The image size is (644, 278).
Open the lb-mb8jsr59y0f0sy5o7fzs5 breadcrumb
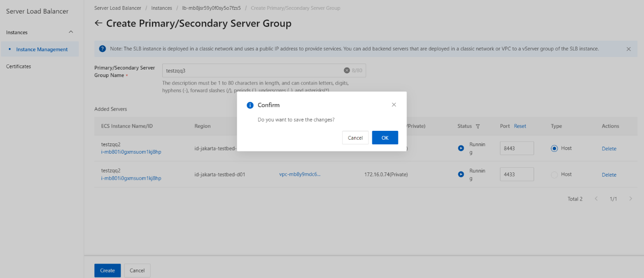pos(211,8)
